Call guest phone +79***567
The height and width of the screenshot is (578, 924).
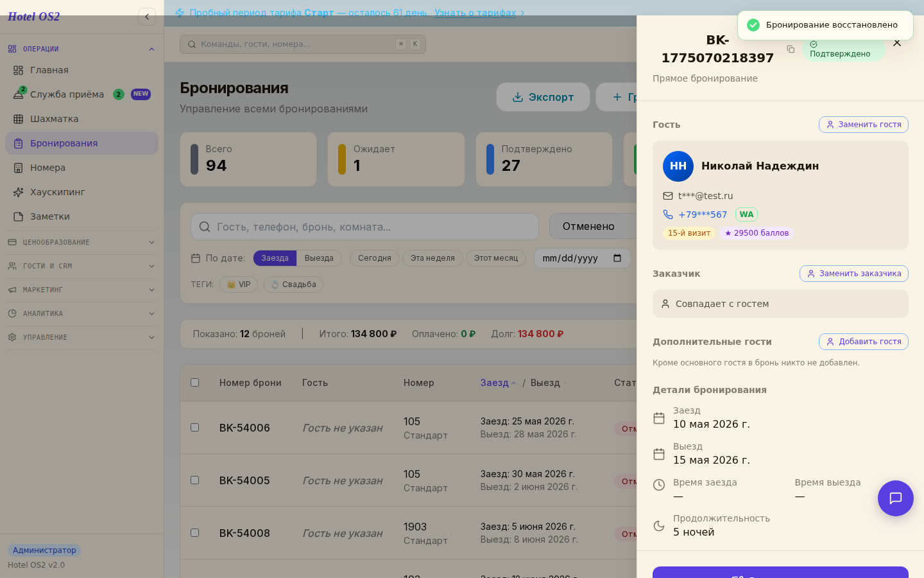(x=703, y=215)
